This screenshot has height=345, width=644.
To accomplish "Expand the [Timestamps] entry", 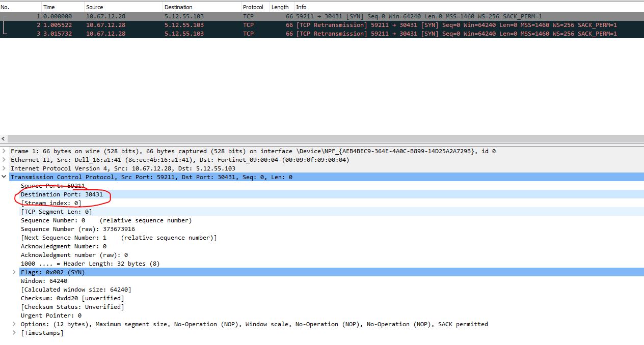I will (15, 333).
